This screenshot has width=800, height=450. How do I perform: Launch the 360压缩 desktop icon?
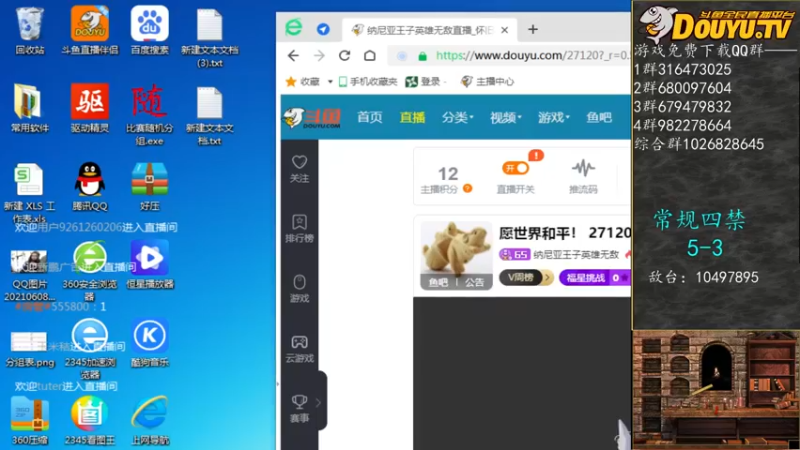30,420
